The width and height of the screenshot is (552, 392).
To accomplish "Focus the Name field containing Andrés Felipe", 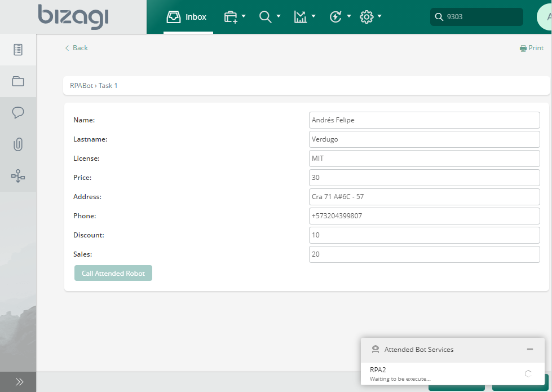I will click(424, 120).
